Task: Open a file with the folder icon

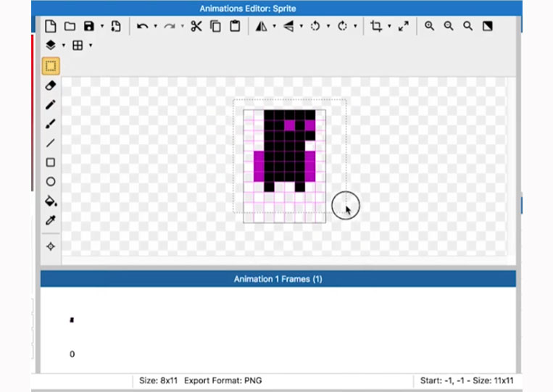Action: coord(70,26)
